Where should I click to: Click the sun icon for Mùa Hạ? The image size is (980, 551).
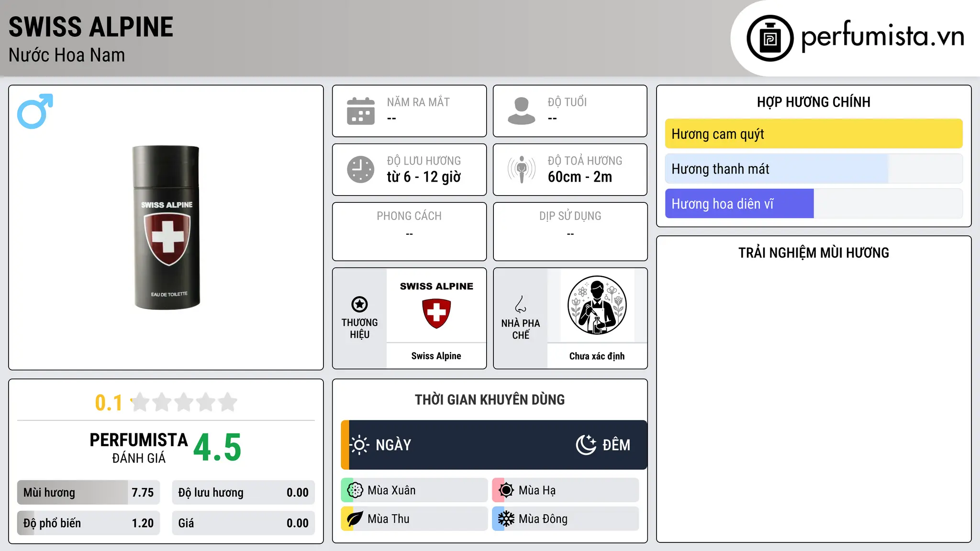[506, 490]
